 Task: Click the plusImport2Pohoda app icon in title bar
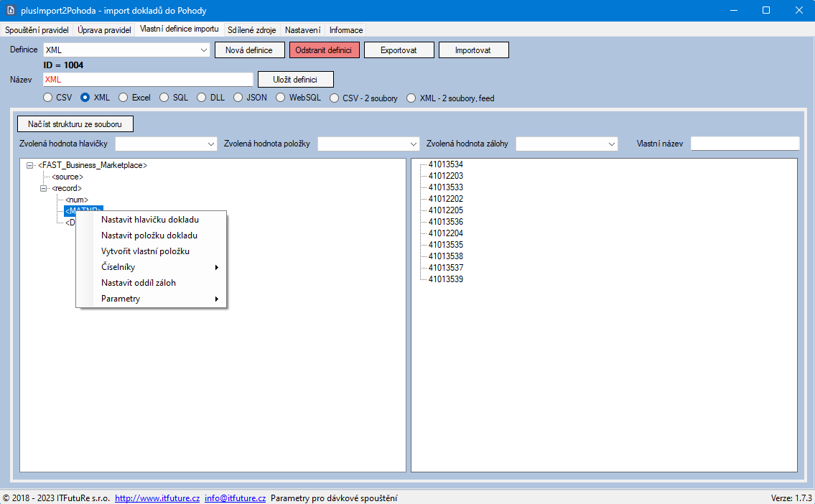10,10
